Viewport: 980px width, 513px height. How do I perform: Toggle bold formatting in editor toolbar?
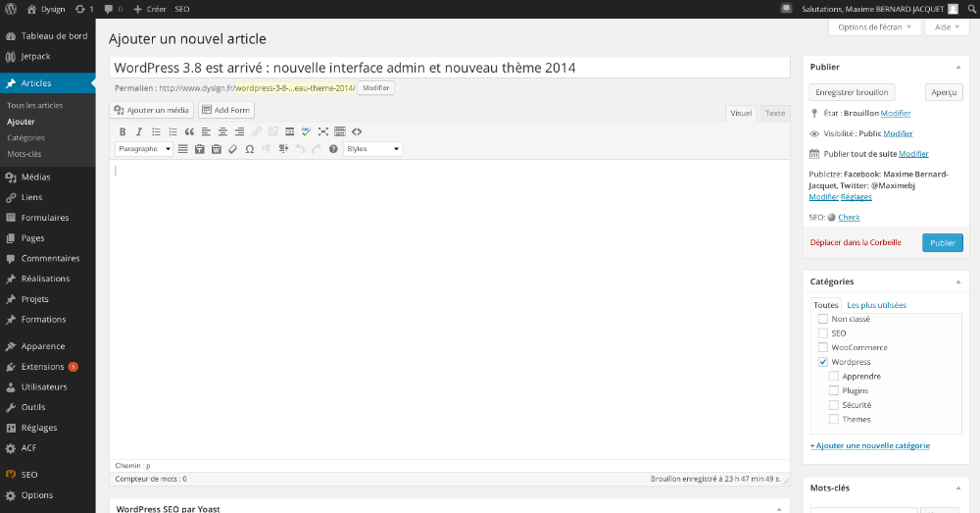pos(122,132)
